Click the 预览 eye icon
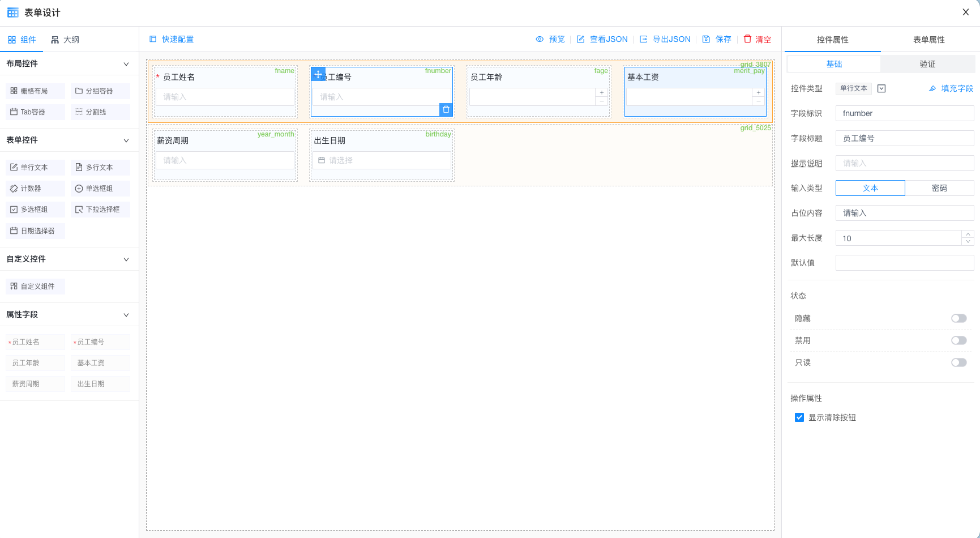This screenshot has width=980, height=538. [540, 39]
